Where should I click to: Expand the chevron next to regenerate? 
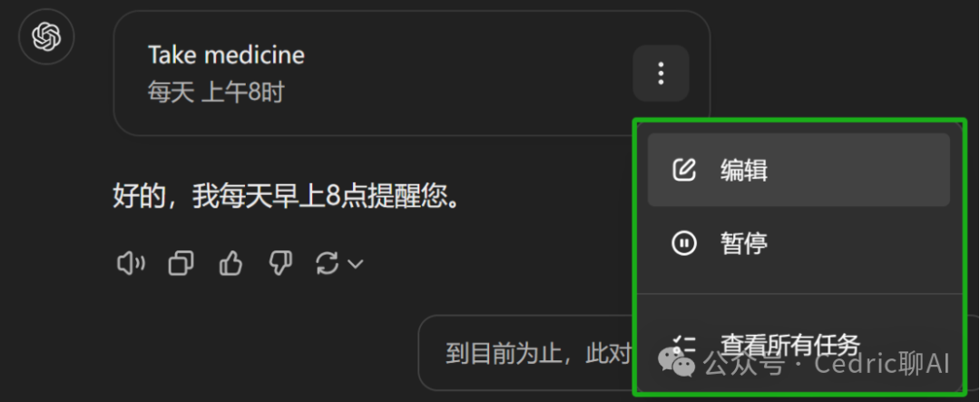pyautogui.click(x=355, y=264)
